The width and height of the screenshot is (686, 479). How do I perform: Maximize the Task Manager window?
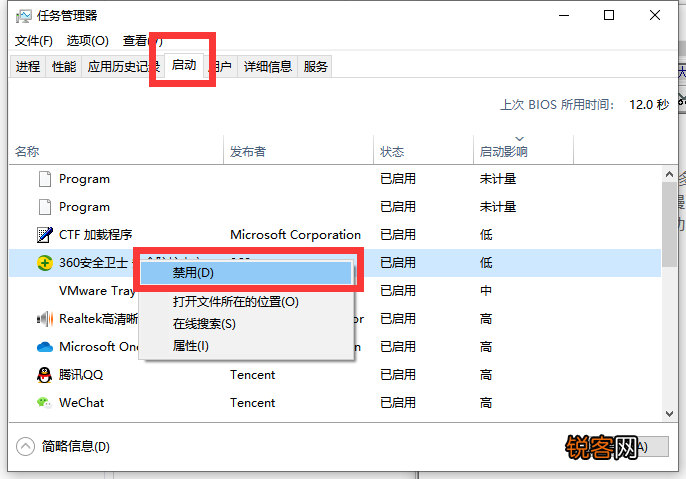[609, 16]
